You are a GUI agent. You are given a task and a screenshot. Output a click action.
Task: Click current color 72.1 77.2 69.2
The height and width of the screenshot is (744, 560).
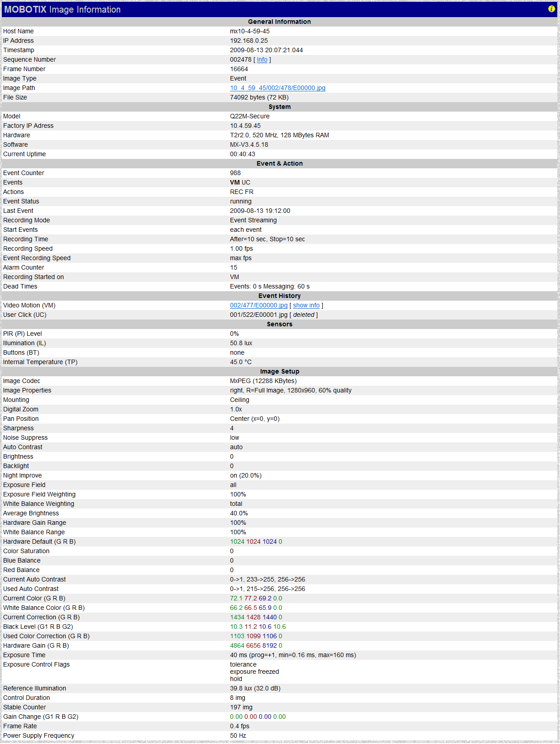tap(256, 598)
